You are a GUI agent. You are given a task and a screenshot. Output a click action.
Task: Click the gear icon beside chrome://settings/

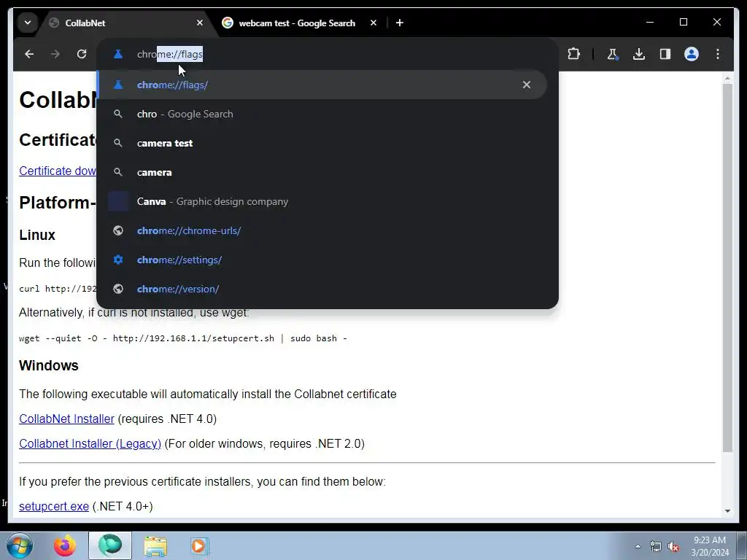pyautogui.click(x=118, y=260)
